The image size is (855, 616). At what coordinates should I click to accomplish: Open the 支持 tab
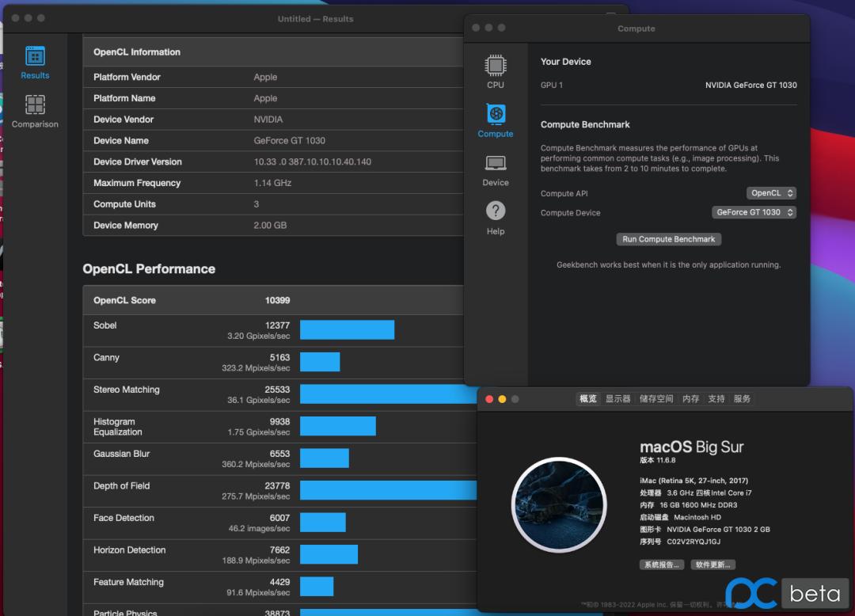(716, 399)
